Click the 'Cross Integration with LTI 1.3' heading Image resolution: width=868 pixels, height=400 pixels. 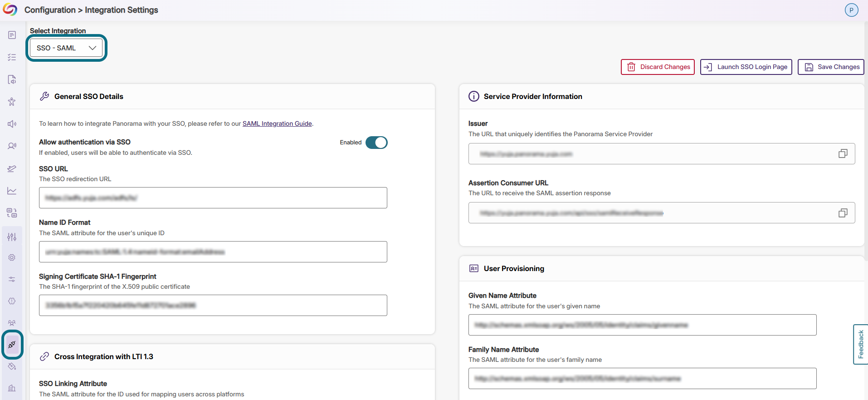(x=104, y=356)
